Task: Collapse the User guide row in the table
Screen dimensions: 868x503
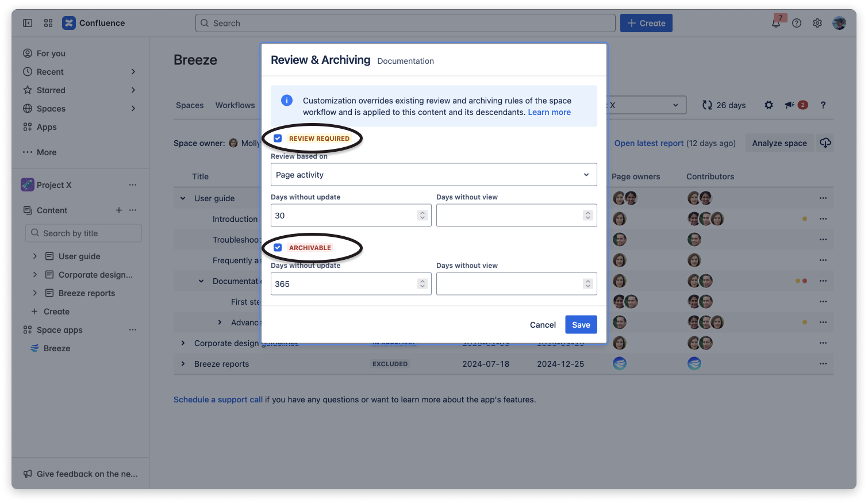Action: click(x=183, y=198)
